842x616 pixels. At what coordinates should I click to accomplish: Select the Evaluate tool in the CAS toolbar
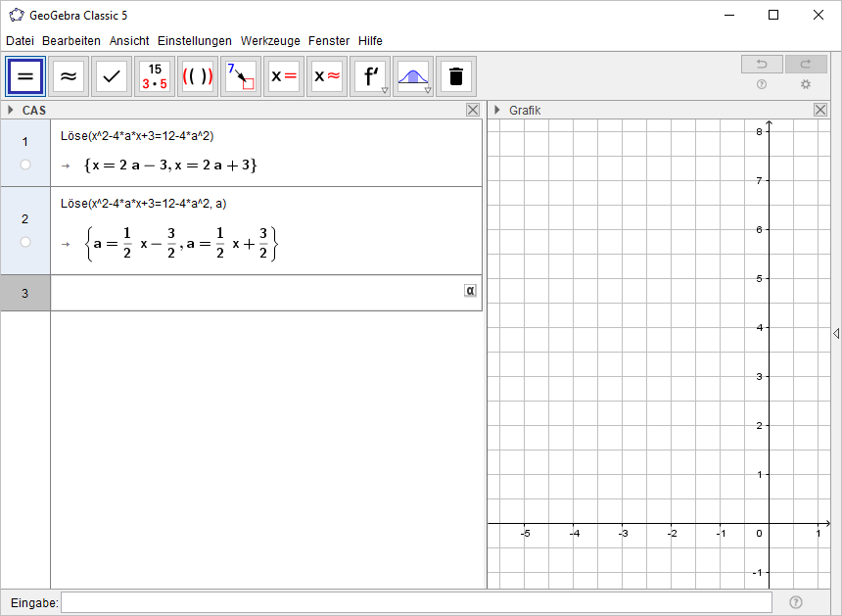point(24,75)
